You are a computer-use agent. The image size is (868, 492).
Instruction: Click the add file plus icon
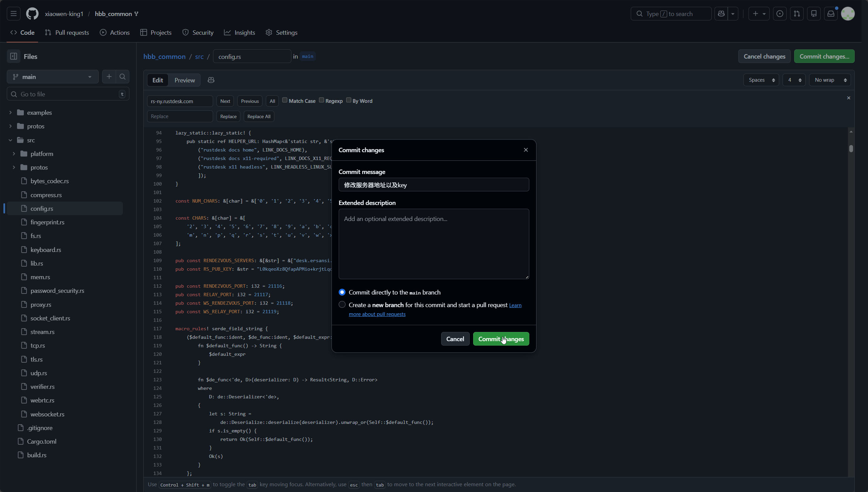(109, 77)
